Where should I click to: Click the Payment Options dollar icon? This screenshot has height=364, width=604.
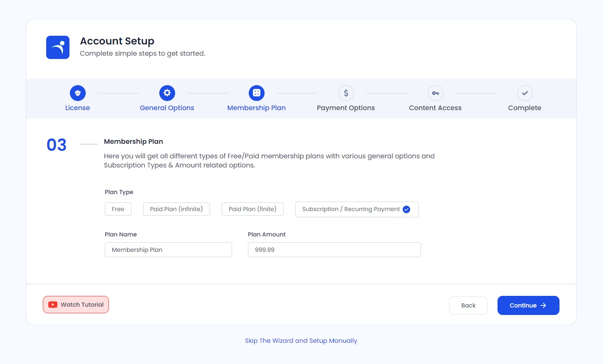(346, 93)
